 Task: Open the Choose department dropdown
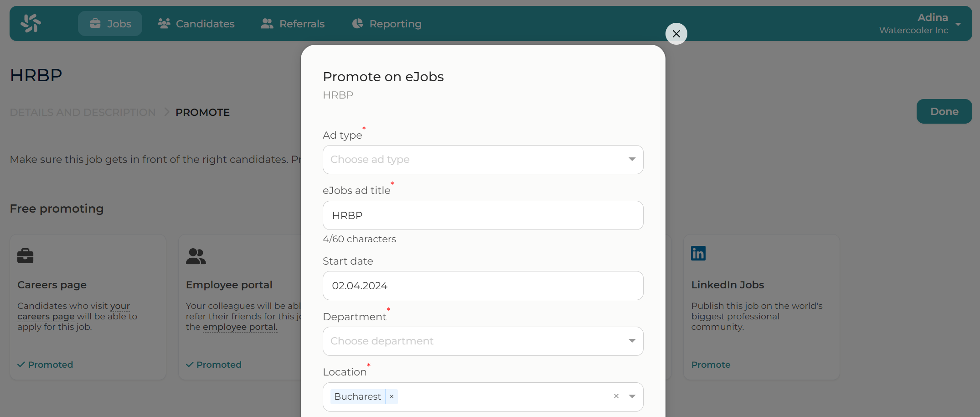point(483,341)
